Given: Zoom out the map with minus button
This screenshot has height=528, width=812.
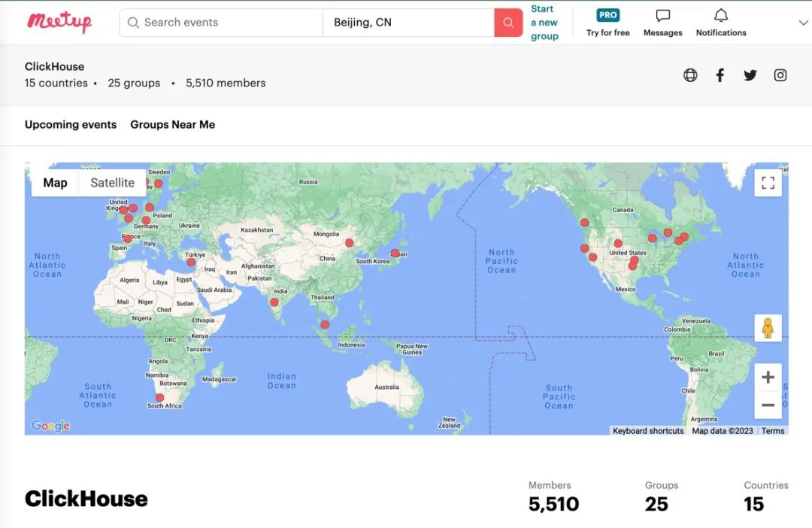Looking at the screenshot, I should [x=768, y=405].
